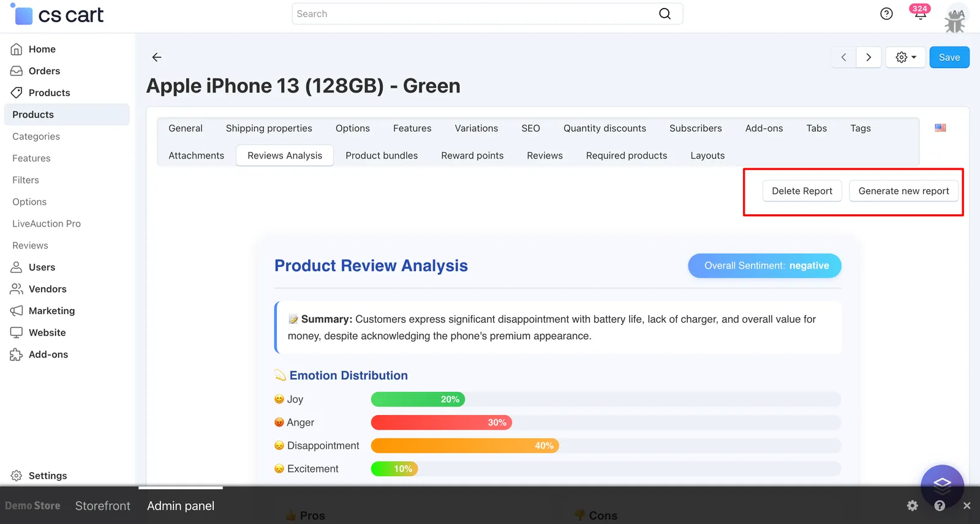Select the Products tag icon
980x524 pixels.
coord(17,92)
